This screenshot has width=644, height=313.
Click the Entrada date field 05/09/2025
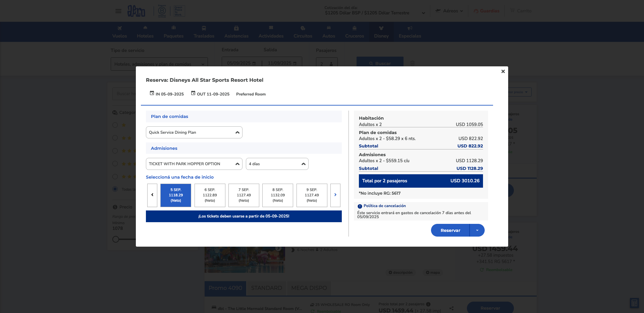click(241, 63)
